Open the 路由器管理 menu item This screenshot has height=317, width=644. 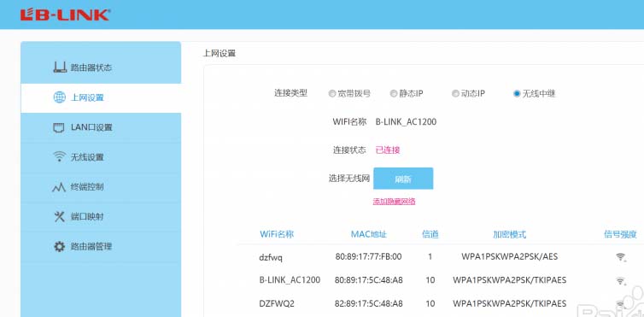(101, 247)
